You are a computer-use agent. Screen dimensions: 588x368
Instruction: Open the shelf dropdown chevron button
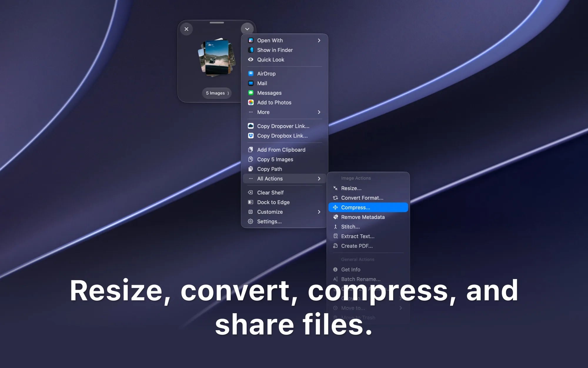point(247,29)
